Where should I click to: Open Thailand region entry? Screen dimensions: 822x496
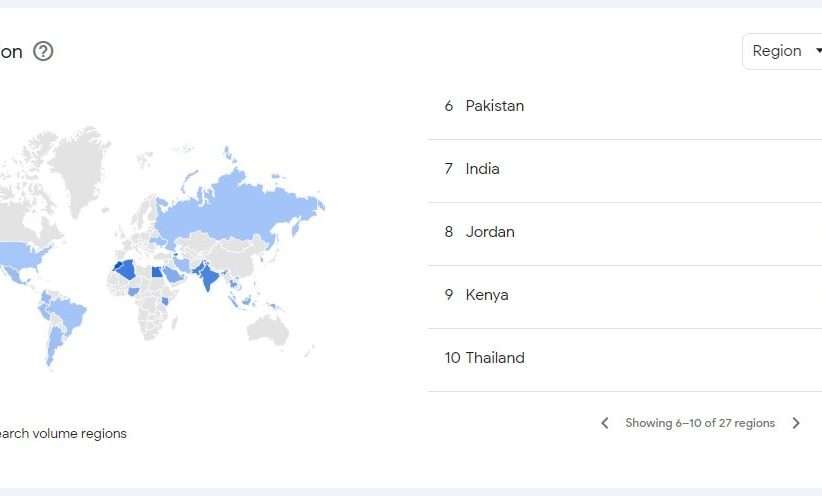pos(625,358)
